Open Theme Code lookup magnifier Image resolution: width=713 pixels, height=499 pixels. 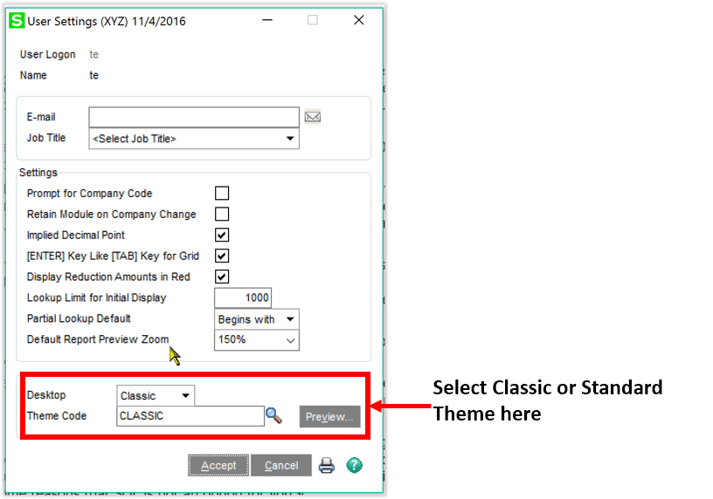tap(273, 416)
